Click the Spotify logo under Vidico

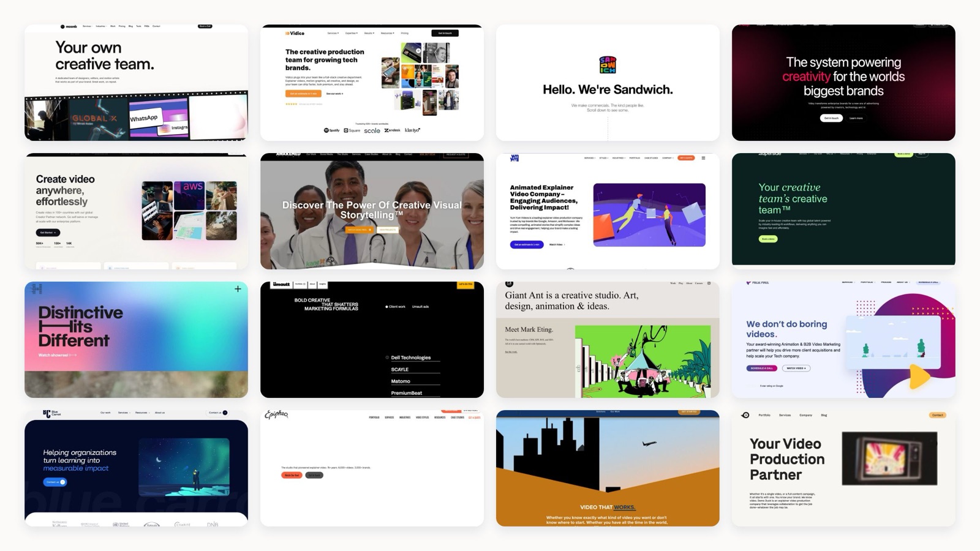click(331, 130)
